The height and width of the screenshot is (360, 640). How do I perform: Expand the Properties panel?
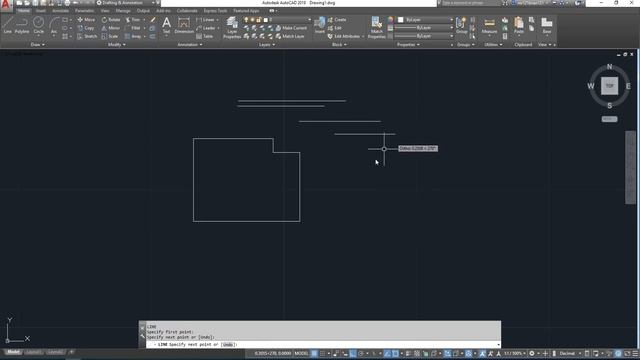[x=408, y=44]
